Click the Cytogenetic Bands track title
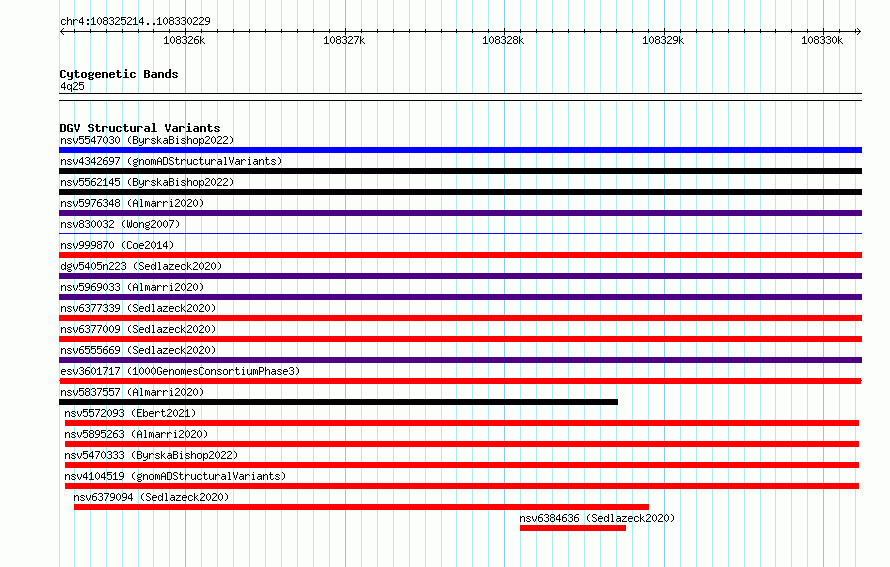 (x=119, y=74)
